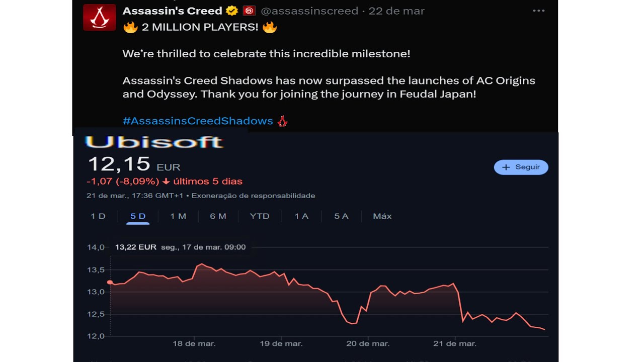Click the chart's starting data point dot
644x362 pixels.
[x=110, y=283]
